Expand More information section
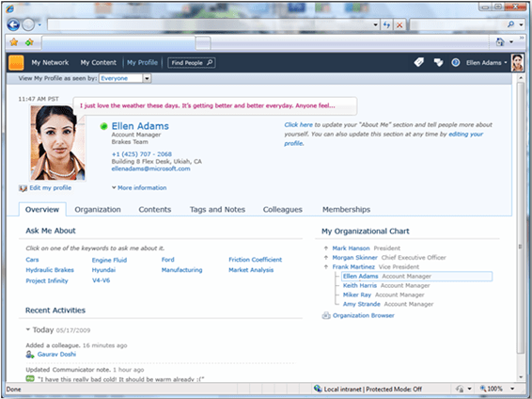Viewport: 532px width, 399px height. (139, 188)
